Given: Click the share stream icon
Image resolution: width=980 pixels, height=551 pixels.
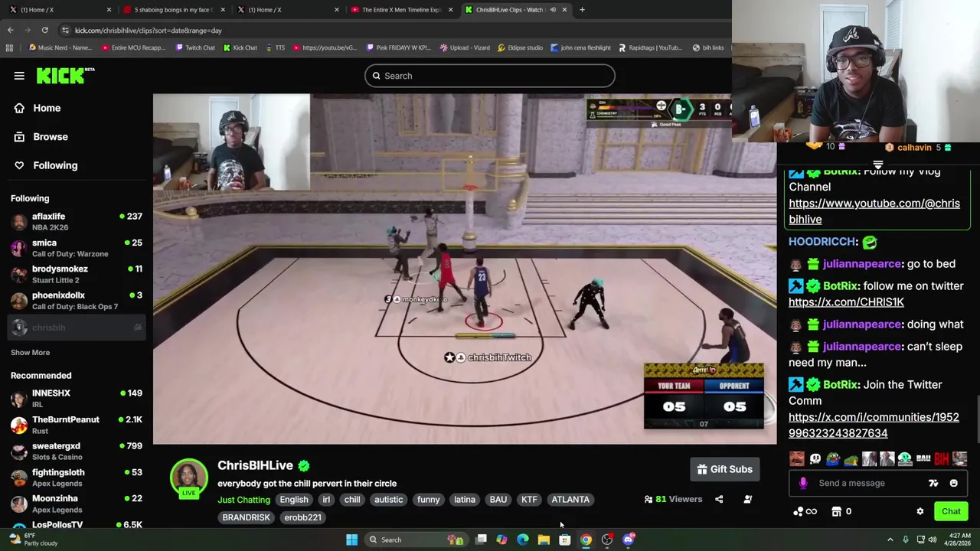Looking at the screenshot, I should (x=719, y=500).
